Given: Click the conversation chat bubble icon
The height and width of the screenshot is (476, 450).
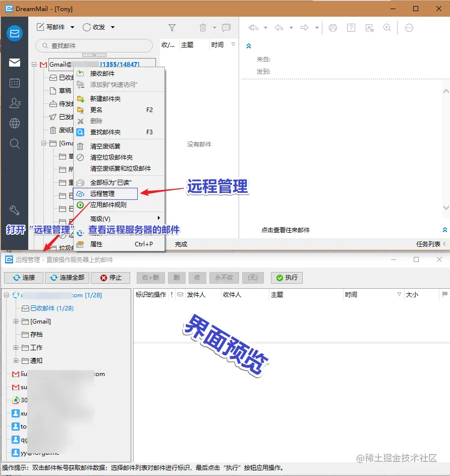Looking at the screenshot, I should coord(227,28).
